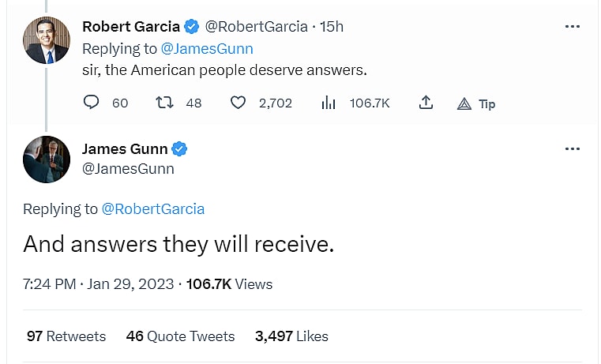Open view analytics icon showing 106.7K
Image resolution: width=601 pixels, height=364 pixels.
329,103
